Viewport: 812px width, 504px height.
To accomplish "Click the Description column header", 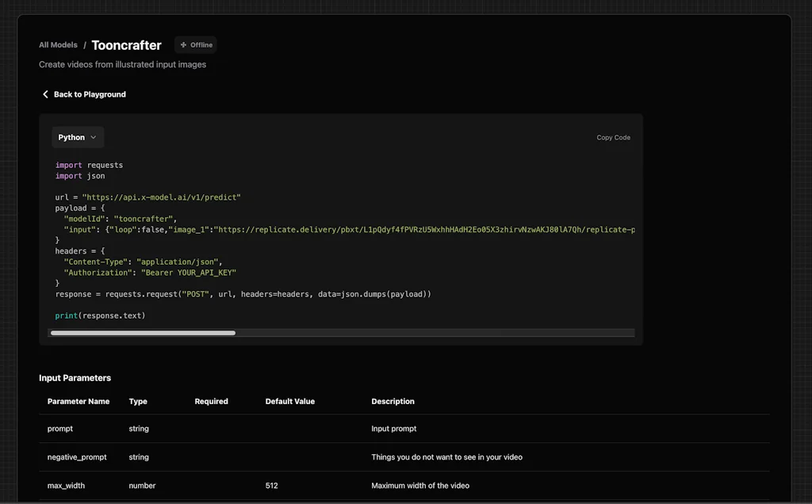I will click(x=393, y=401).
